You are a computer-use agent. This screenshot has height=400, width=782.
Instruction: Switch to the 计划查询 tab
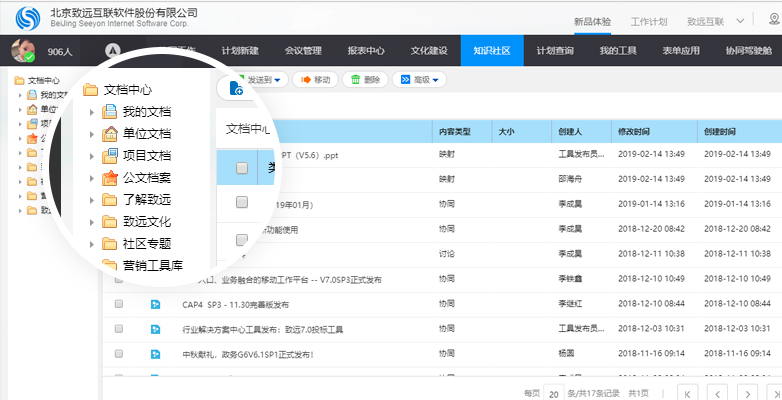pyautogui.click(x=555, y=51)
